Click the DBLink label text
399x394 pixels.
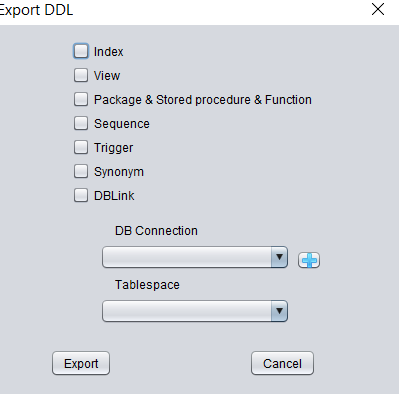[x=114, y=196]
